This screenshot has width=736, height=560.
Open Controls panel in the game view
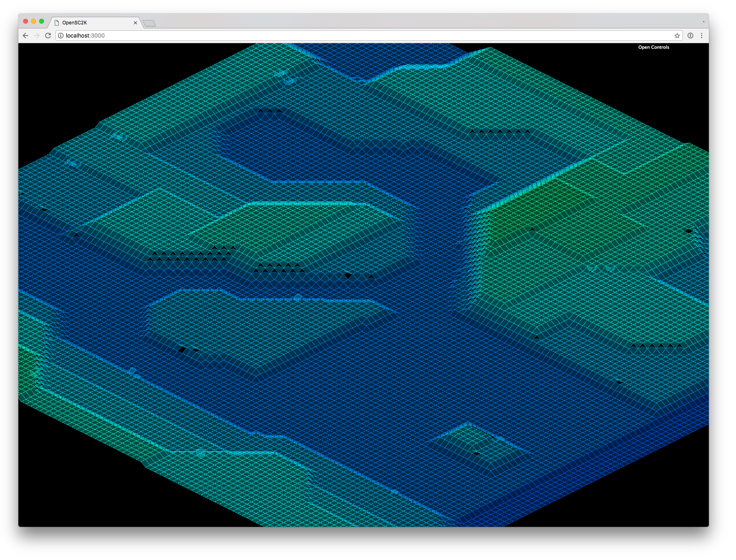pos(653,47)
